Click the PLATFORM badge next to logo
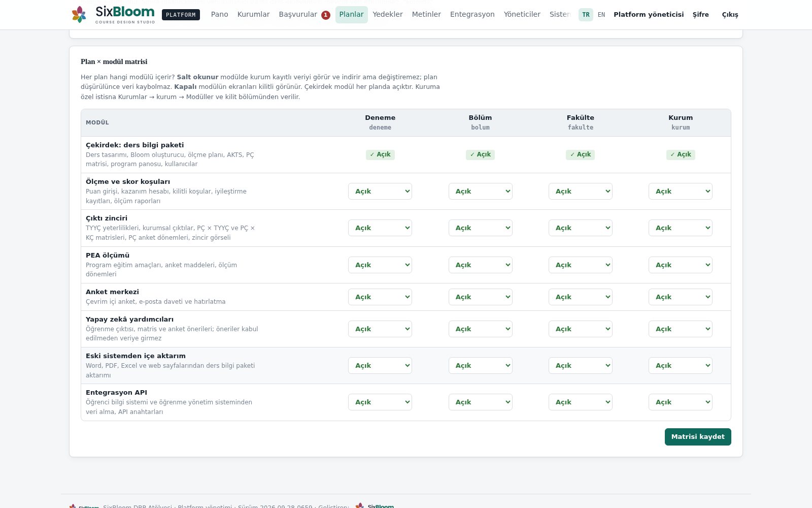 [181, 15]
